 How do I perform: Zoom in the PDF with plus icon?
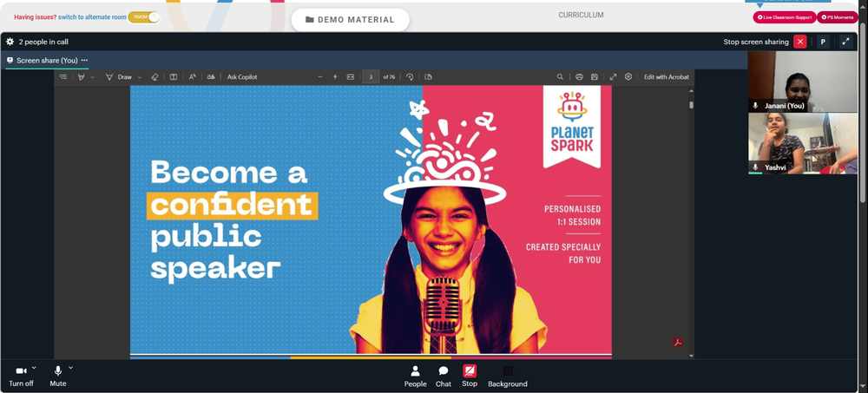pos(335,77)
